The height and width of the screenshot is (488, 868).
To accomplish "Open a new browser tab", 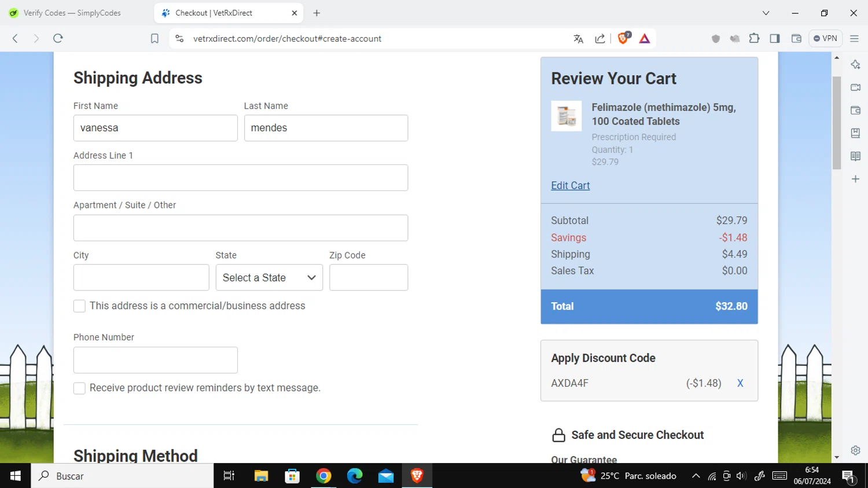I will [317, 13].
